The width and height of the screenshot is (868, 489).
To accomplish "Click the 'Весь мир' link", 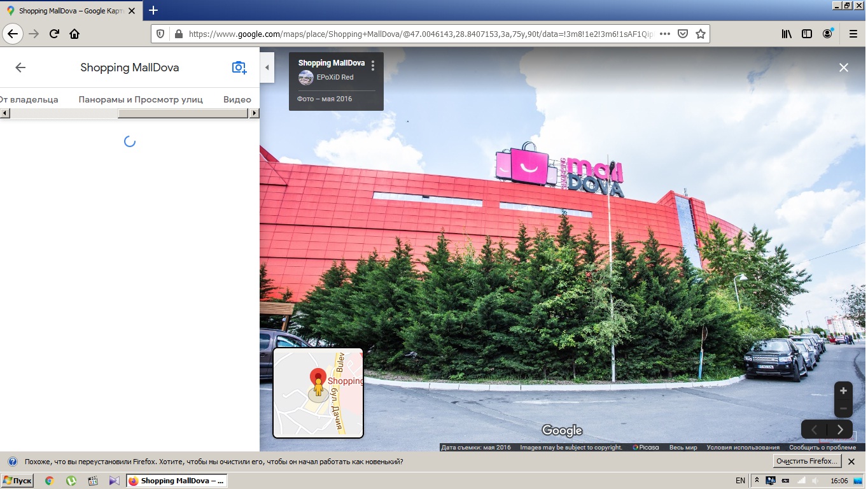I will 683,448.
